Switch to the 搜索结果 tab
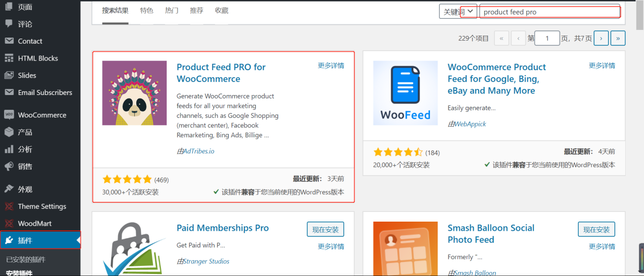The image size is (644, 276). (115, 11)
